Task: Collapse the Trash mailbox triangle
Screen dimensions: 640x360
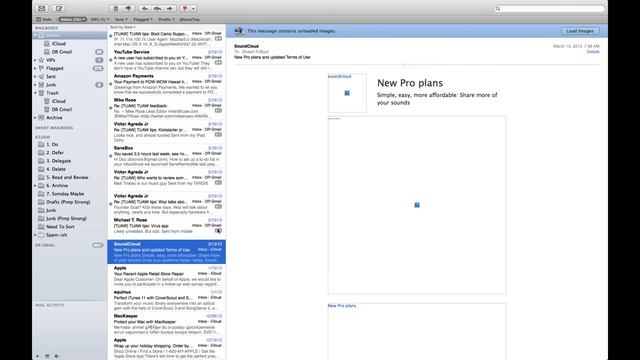Action: (x=36, y=93)
